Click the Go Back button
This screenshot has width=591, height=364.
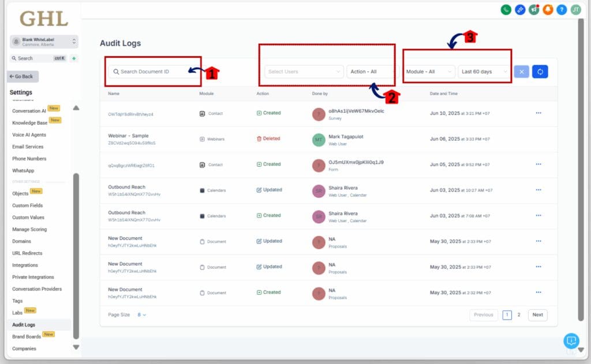coord(21,76)
